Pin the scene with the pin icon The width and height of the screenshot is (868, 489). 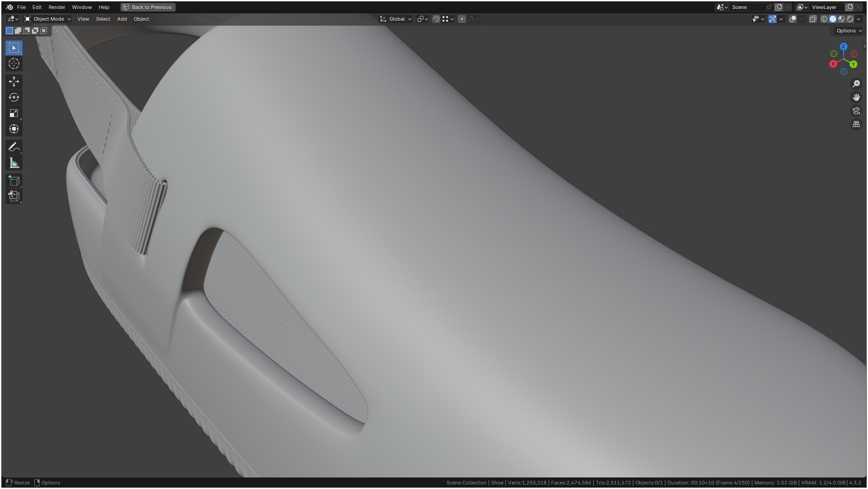pos(768,7)
